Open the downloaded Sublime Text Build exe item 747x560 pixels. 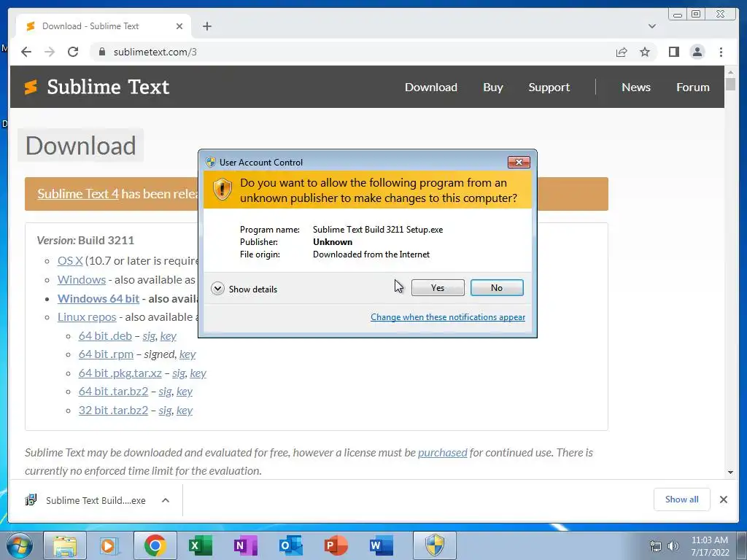click(x=86, y=500)
